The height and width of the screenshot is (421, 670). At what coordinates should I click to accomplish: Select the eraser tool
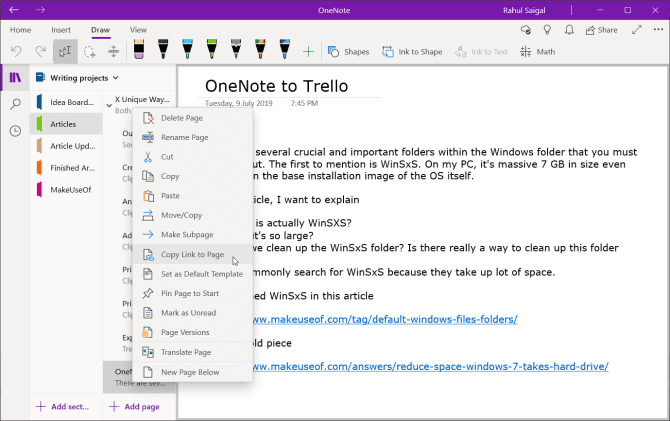coord(139,49)
